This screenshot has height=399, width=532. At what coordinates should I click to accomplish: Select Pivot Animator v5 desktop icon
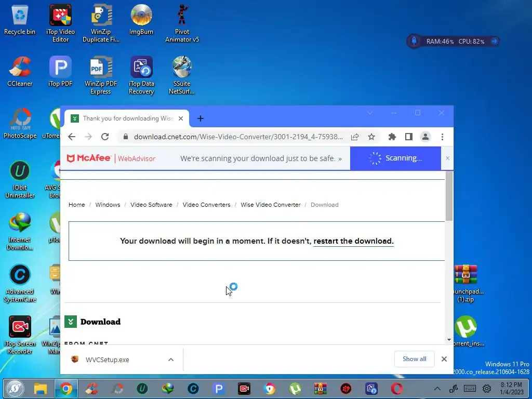point(182,23)
